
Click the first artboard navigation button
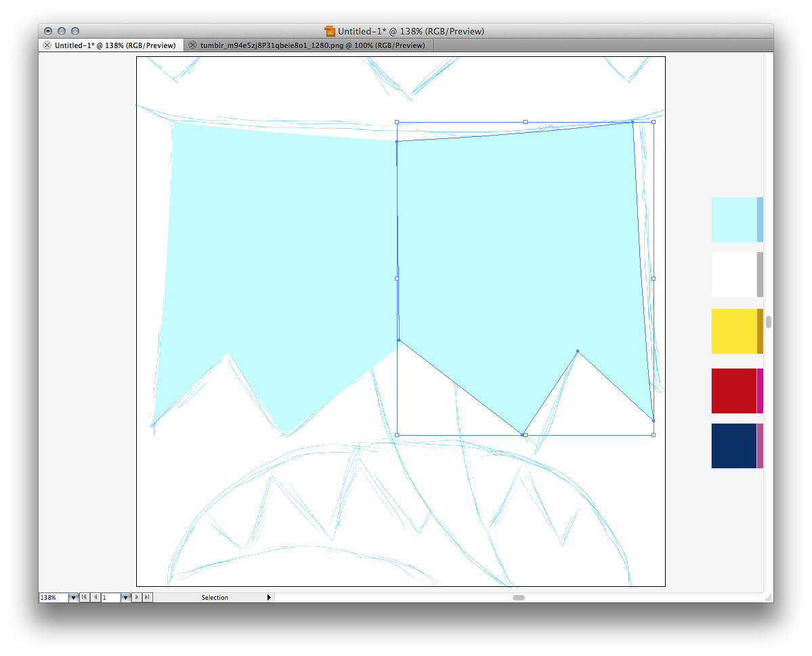[x=84, y=597]
